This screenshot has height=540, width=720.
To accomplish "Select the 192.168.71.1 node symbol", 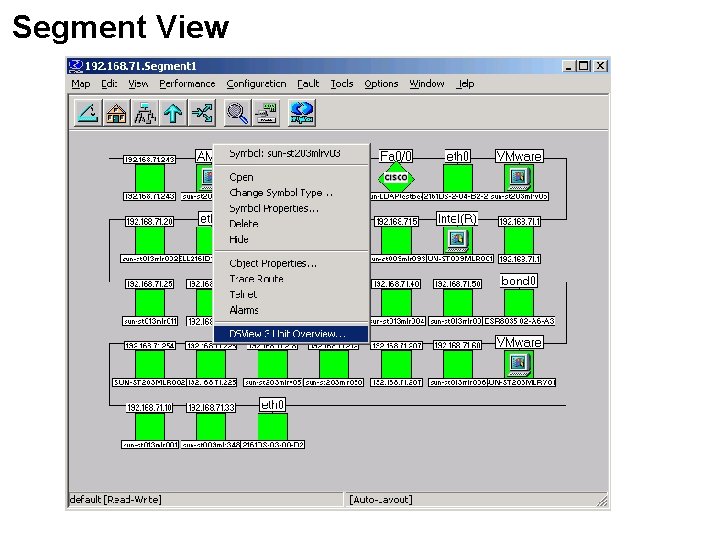I will (519, 241).
